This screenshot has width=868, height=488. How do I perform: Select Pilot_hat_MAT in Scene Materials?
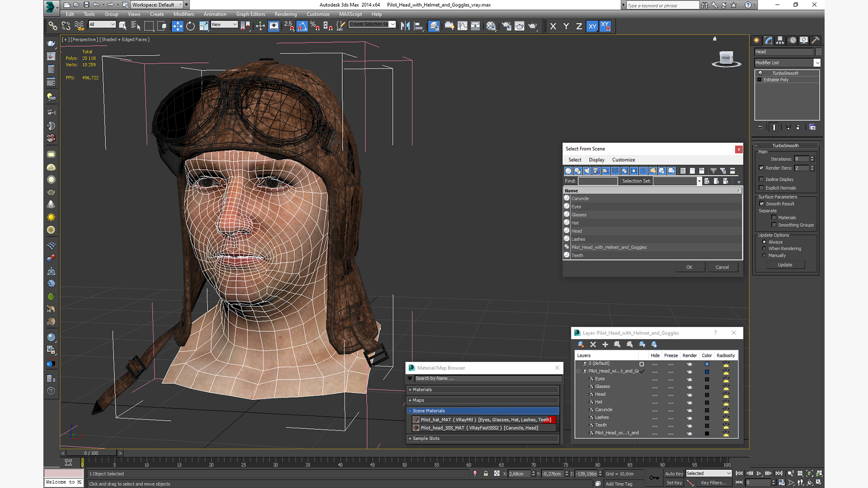pyautogui.click(x=483, y=420)
